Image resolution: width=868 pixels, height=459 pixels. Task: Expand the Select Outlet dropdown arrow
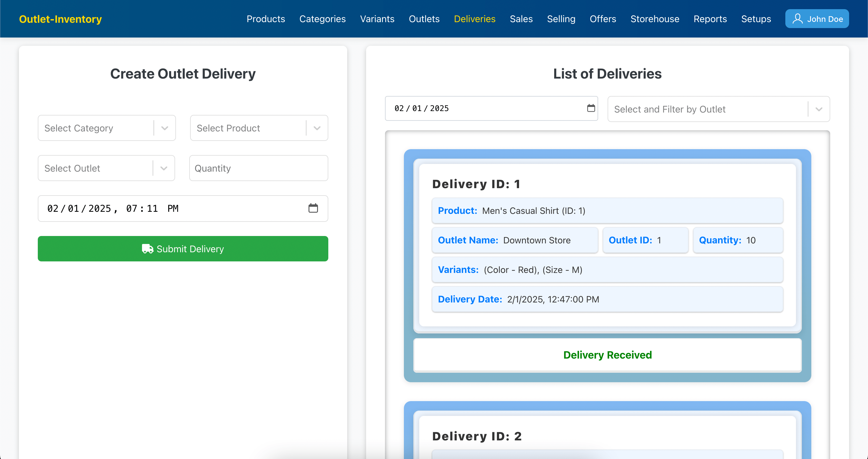(x=164, y=168)
